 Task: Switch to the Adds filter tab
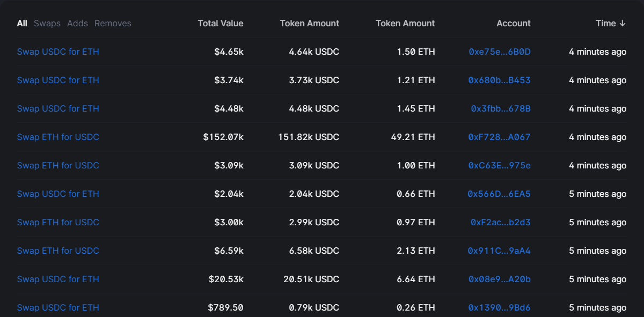[x=78, y=23]
